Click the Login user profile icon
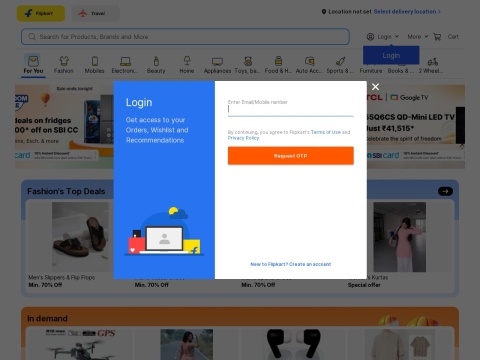480x360 pixels. point(370,37)
